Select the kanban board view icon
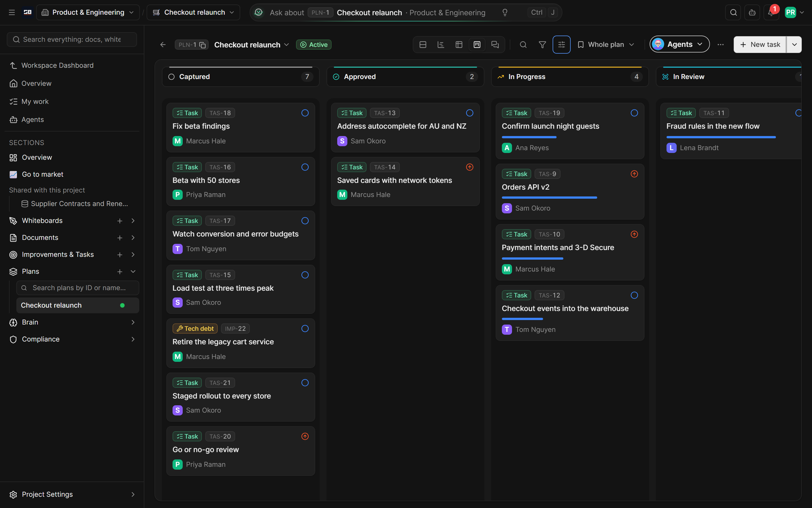The image size is (812, 508). (477, 45)
